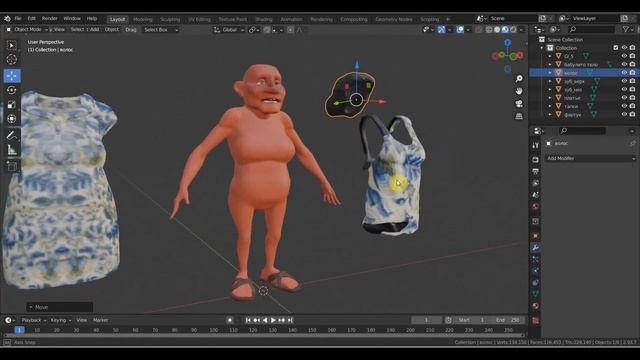
Task: Switch to wireframe viewport shading
Action: point(489,29)
